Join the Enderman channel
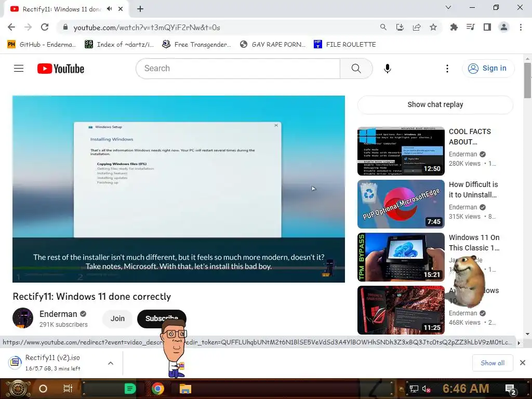This screenshot has width=532, height=399. 117,318
